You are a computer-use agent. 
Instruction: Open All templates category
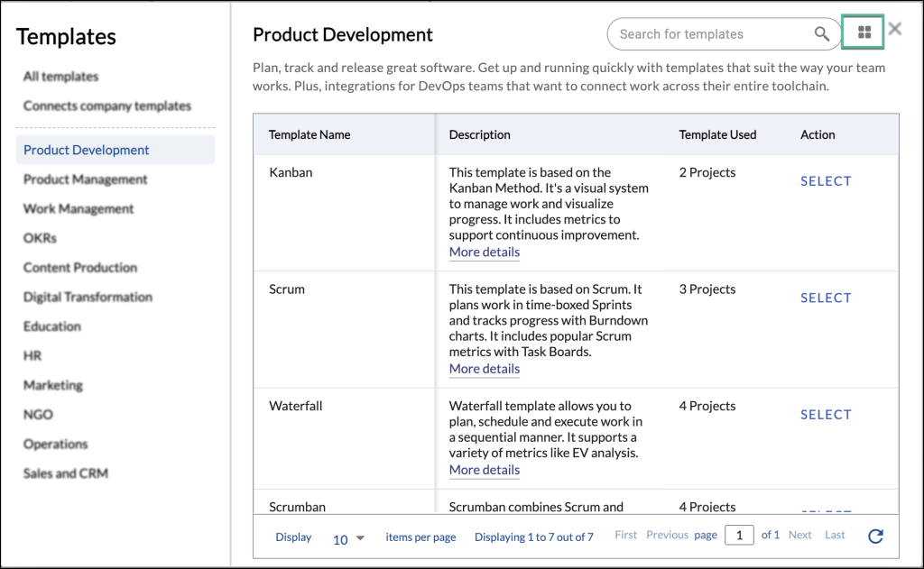pos(60,77)
